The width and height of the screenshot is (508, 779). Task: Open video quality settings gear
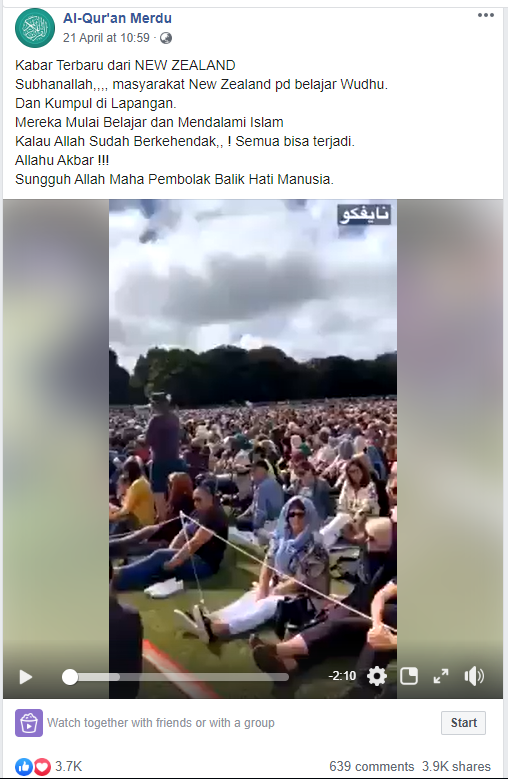[x=377, y=676]
